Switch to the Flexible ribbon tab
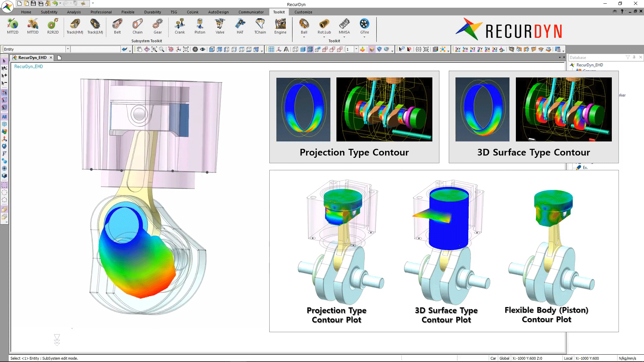The height and width of the screenshot is (362, 644). click(x=128, y=12)
